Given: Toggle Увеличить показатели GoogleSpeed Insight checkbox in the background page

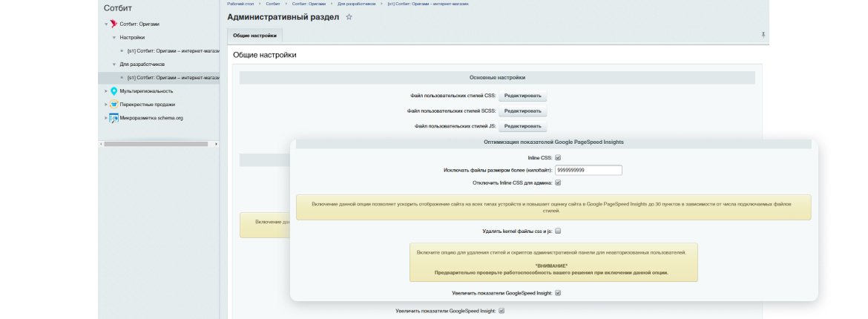Looking at the screenshot, I should (502, 312).
